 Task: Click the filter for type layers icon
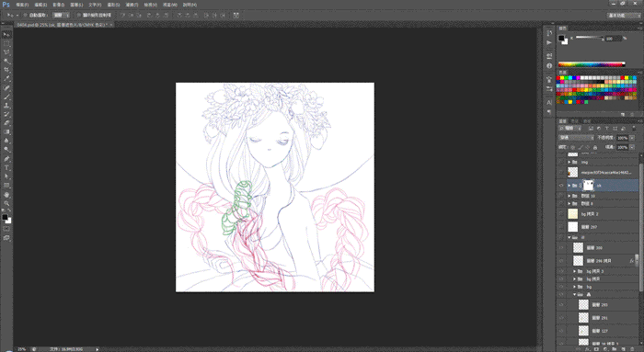606,129
